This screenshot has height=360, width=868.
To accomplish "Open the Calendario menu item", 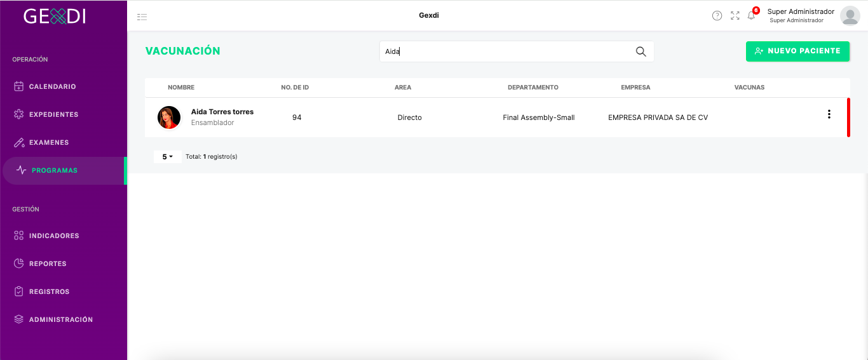I will click(64, 86).
